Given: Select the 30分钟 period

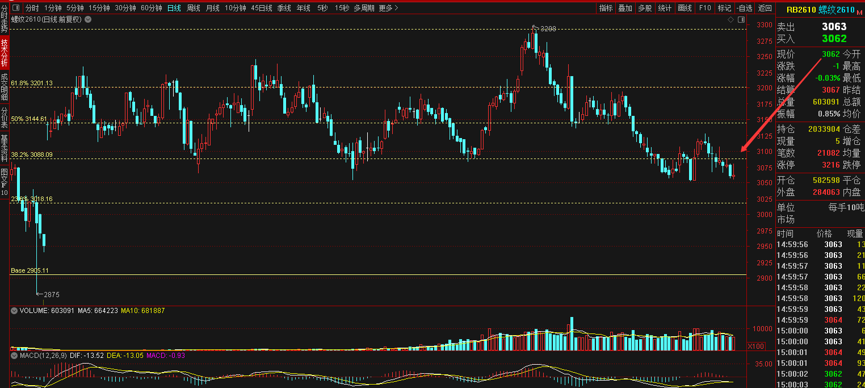Looking at the screenshot, I should click(125, 8).
